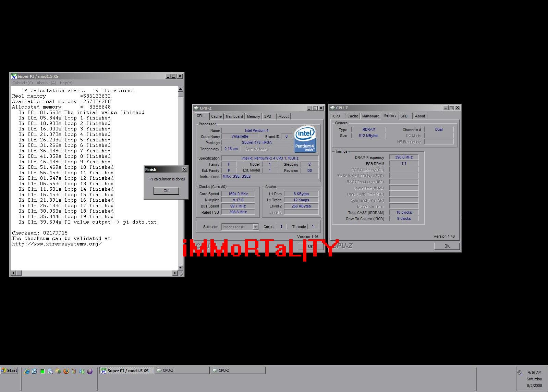Launch Firefox from quick launch bar
The height and width of the screenshot is (392, 548).
point(66,371)
